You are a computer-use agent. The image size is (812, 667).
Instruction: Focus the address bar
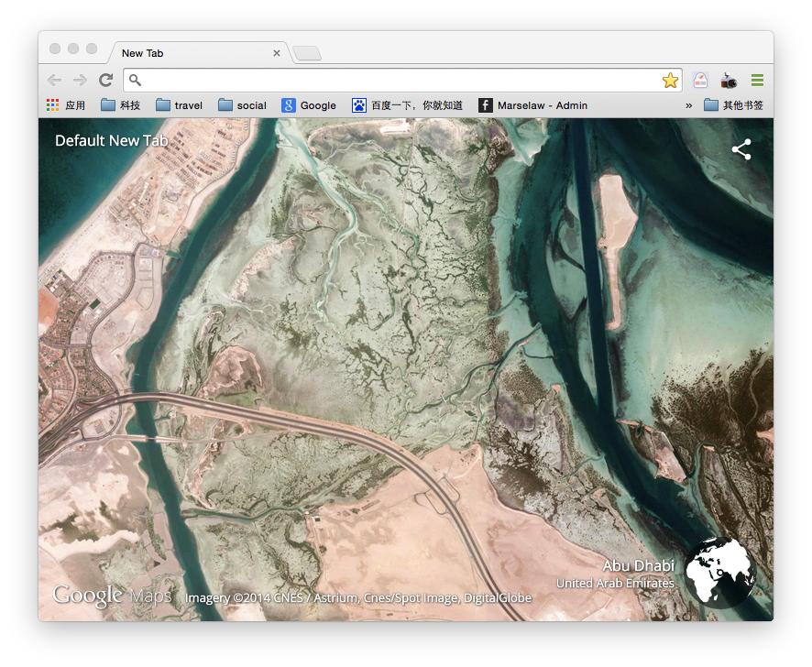click(394, 81)
